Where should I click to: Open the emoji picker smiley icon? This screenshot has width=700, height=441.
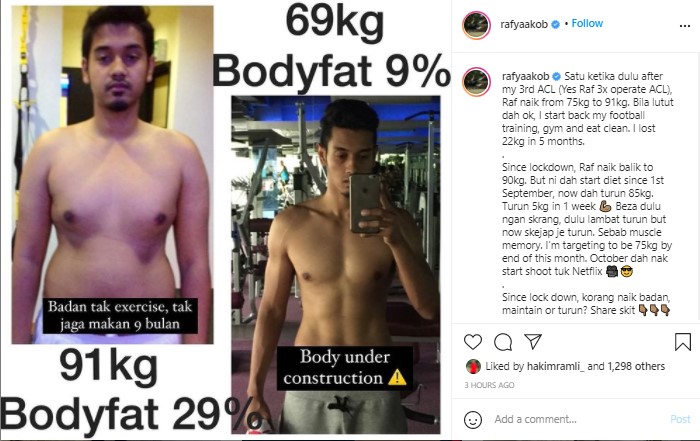pyautogui.click(x=473, y=420)
